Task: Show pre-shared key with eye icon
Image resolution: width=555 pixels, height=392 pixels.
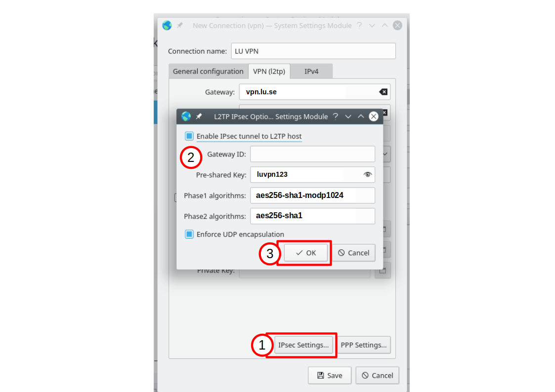Action: tap(367, 175)
